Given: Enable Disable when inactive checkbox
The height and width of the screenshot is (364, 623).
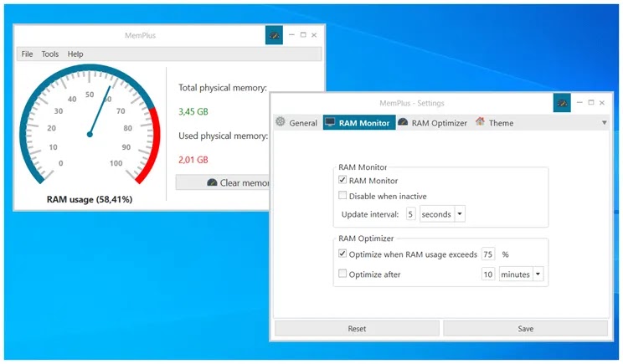Looking at the screenshot, I should click(x=342, y=195).
